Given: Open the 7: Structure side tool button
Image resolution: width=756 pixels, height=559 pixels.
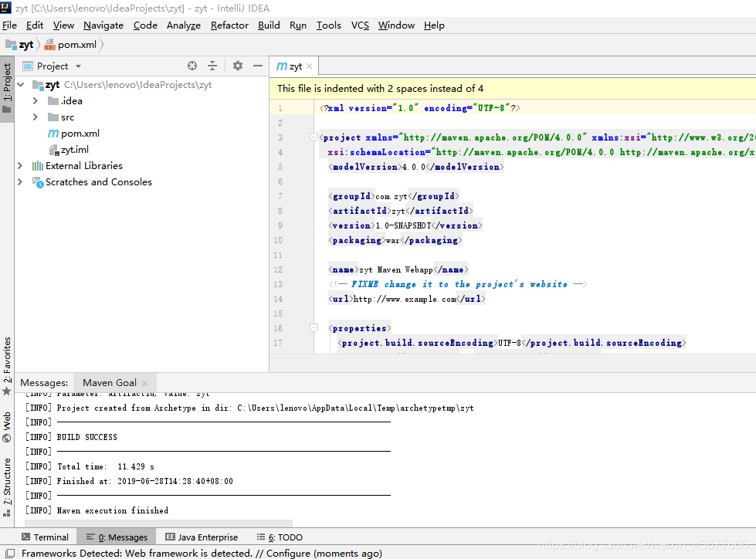Looking at the screenshot, I should [x=7, y=487].
